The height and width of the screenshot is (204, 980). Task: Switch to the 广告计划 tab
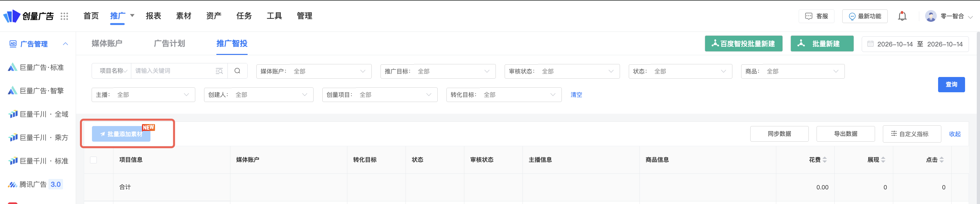click(169, 44)
